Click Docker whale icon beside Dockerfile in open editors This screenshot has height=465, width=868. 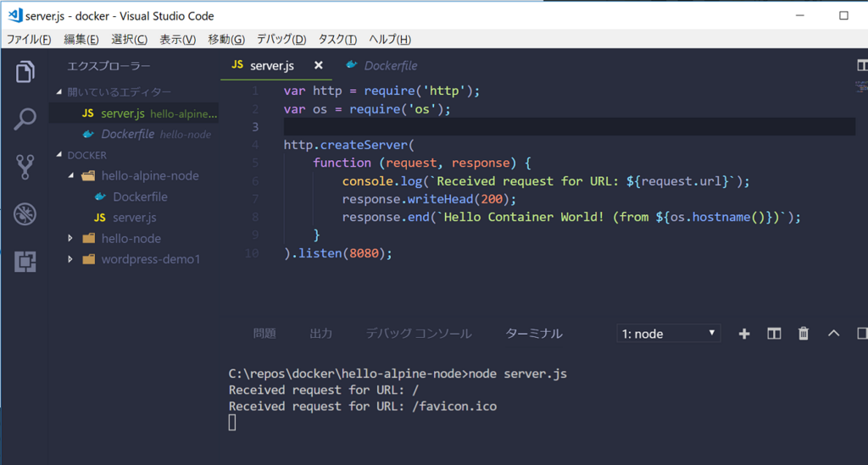click(88, 134)
